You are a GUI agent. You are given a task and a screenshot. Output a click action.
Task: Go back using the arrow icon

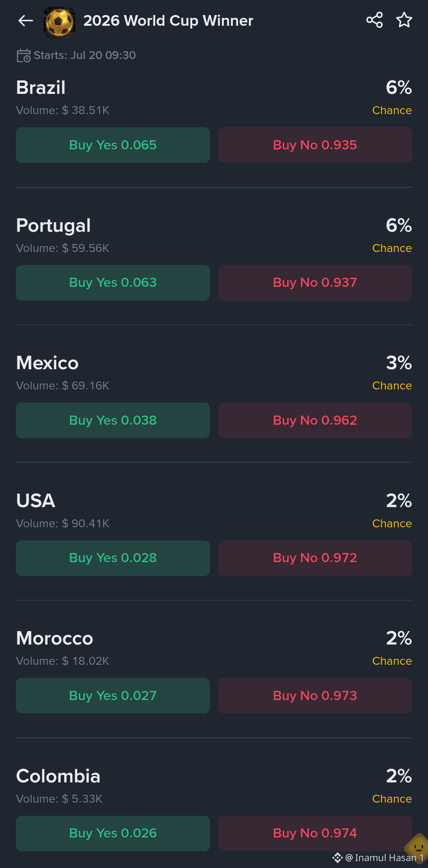point(26,21)
